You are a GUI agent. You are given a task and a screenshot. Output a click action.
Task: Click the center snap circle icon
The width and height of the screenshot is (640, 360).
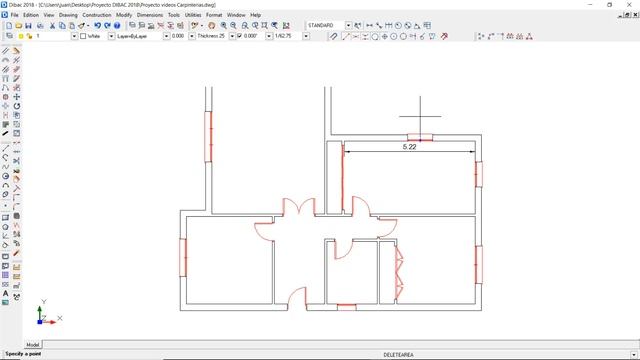(x=394, y=36)
